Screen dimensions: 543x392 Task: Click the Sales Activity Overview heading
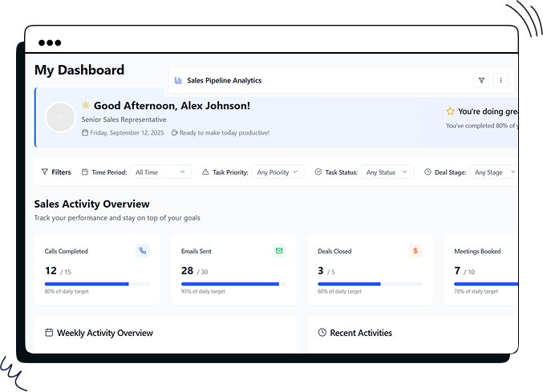coord(91,204)
